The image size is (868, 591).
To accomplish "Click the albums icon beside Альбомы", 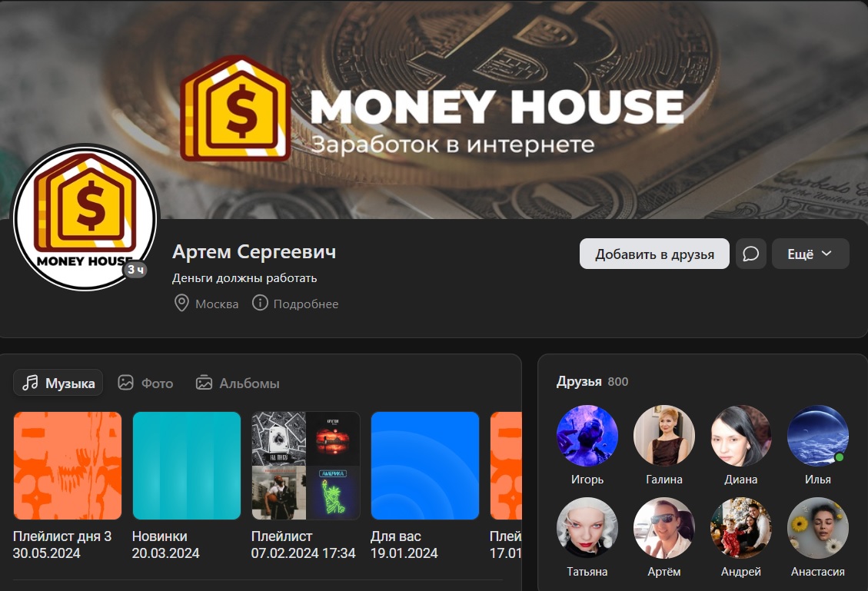I will pyautogui.click(x=204, y=383).
